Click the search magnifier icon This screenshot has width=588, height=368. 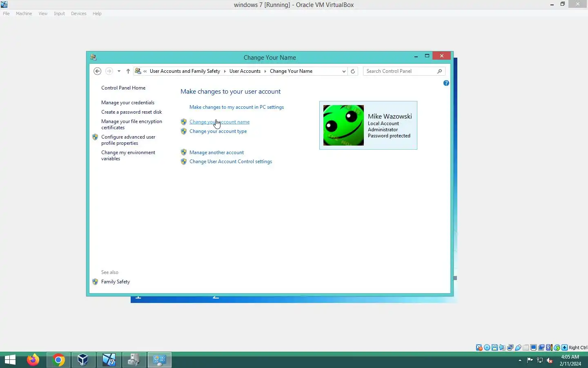click(x=439, y=71)
